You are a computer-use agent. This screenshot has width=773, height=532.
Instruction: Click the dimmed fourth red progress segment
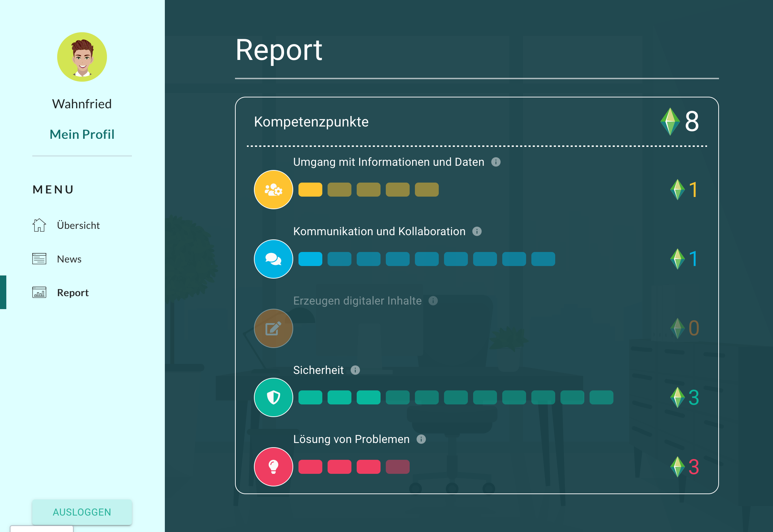397,467
